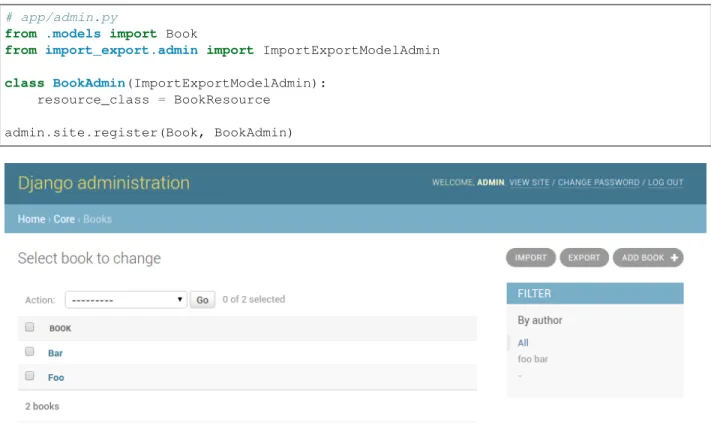The width and height of the screenshot is (711, 435).
Task: Click the '# app/admin.py' comment line
Action: tap(61, 17)
